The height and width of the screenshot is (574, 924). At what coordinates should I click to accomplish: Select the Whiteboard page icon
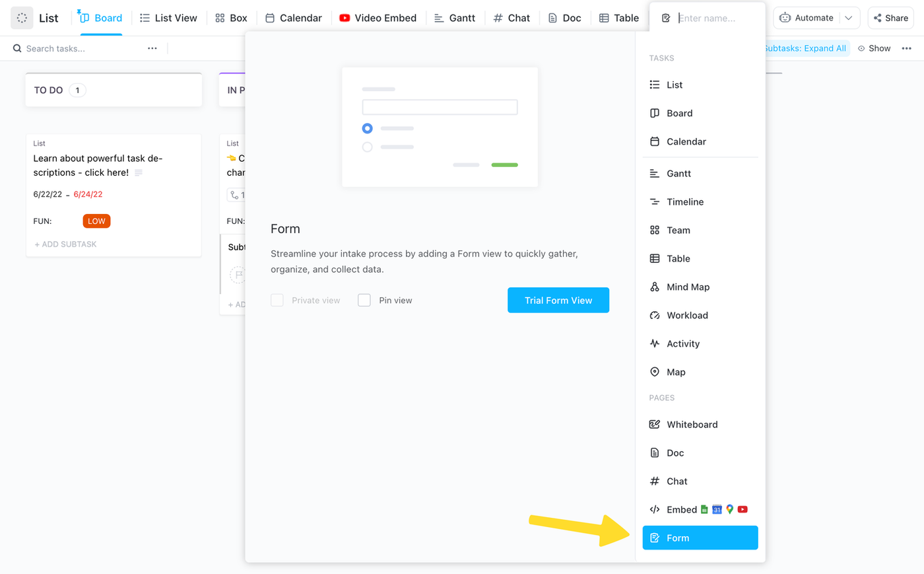point(653,424)
